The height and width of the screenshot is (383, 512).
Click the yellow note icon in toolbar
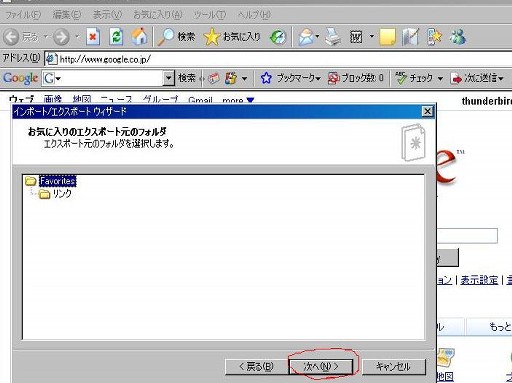[x=388, y=36]
